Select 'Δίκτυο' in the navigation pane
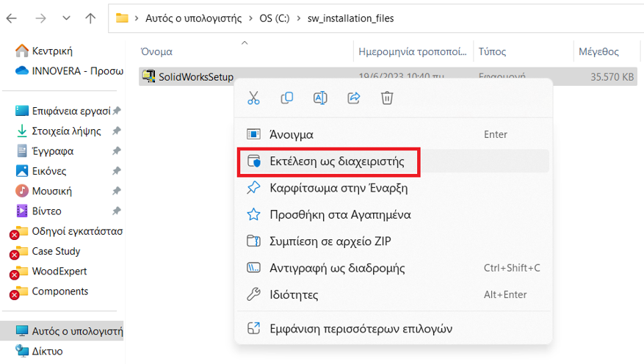This screenshot has height=364, width=644. [x=47, y=352]
